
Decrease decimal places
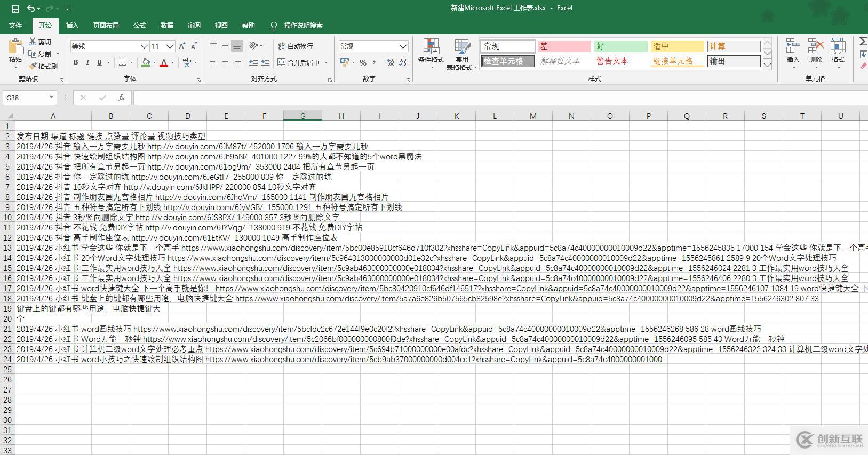(404, 62)
